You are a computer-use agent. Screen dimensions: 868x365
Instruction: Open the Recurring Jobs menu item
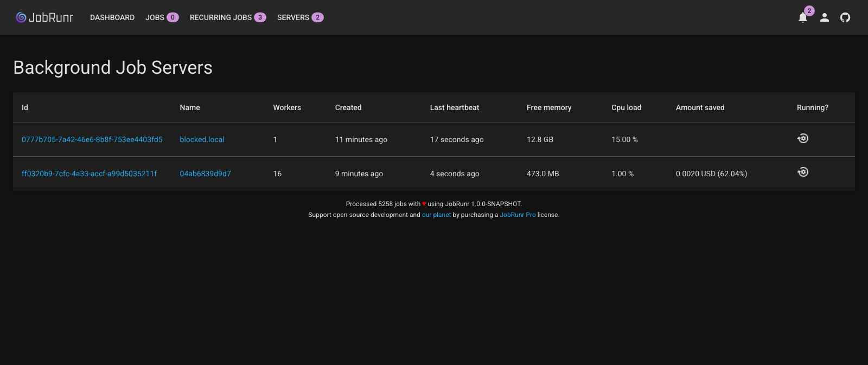(x=221, y=17)
